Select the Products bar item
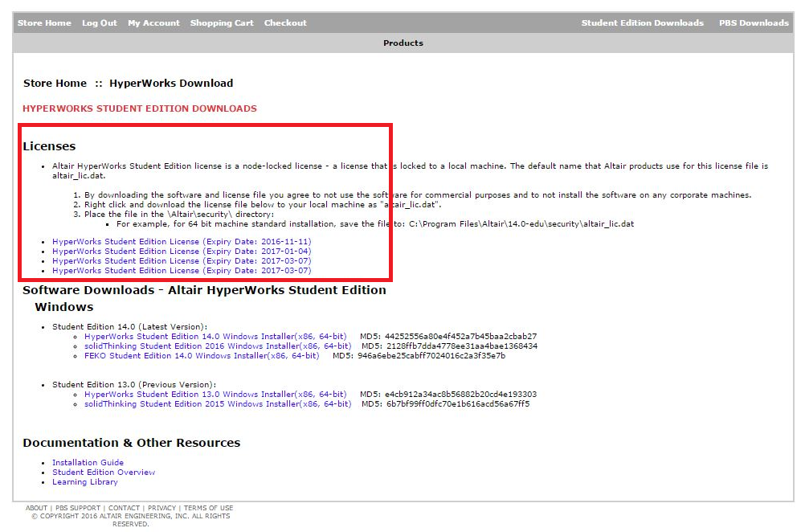The image size is (801, 532). [403, 43]
